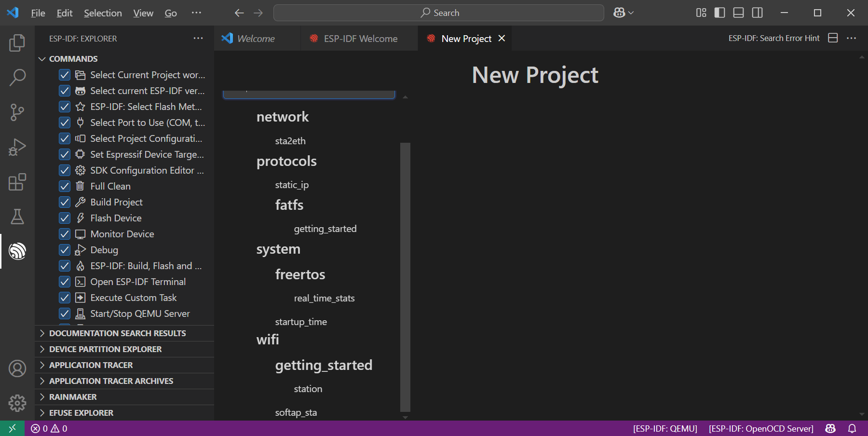Toggle Primary Side Bar layout icon
This screenshot has width=868, height=436.
point(719,13)
